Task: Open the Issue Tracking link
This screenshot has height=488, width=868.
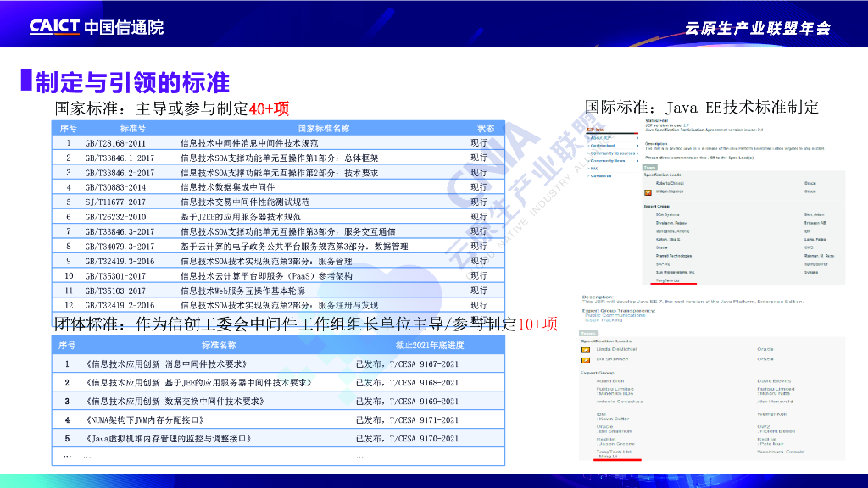Action: pyautogui.click(x=604, y=319)
